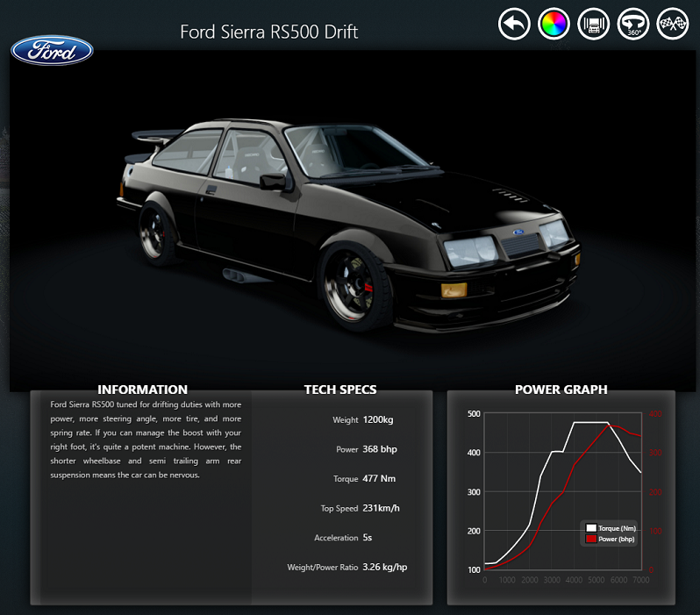Click the red 400 power axis label
Screen dimensions: 700x615
pyautogui.click(x=655, y=413)
